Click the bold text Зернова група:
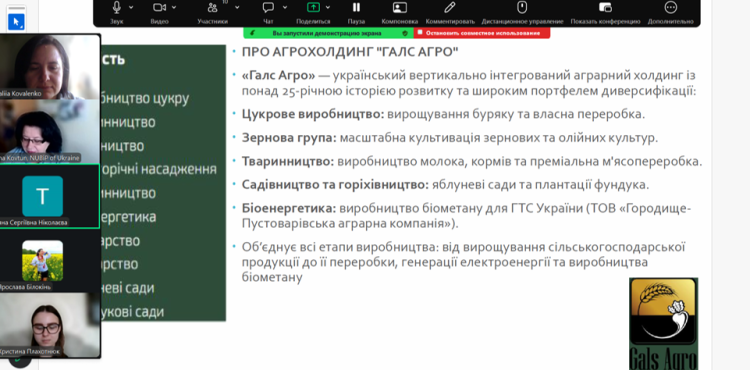This screenshot has height=370, width=750. pyautogui.click(x=289, y=138)
